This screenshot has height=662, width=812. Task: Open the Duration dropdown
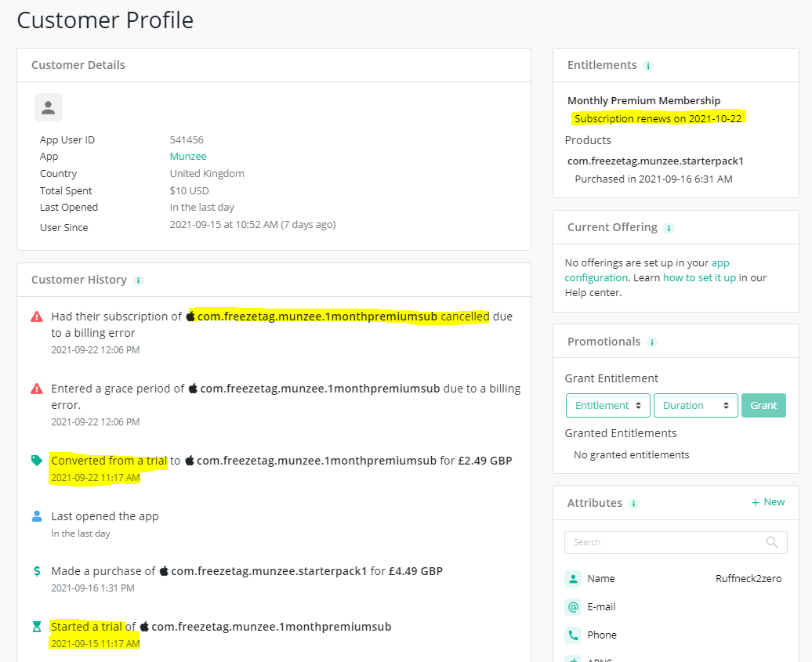696,405
